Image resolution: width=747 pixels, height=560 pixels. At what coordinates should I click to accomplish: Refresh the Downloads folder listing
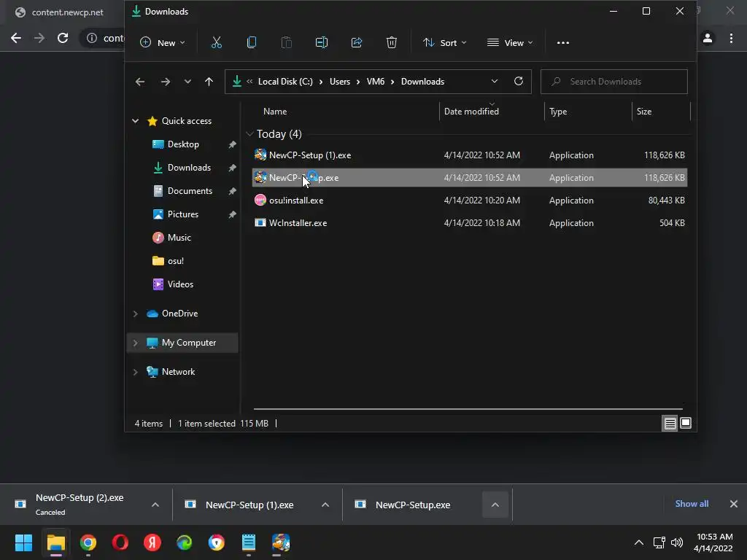pyautogui.click(x=519, y=82)
